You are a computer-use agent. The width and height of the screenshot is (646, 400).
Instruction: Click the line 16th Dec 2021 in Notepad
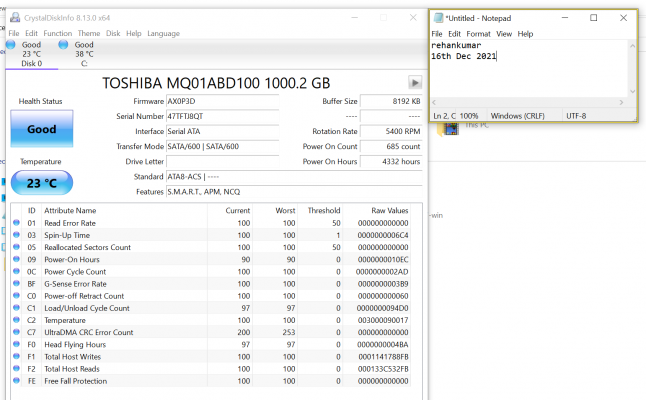pos(464,56)
